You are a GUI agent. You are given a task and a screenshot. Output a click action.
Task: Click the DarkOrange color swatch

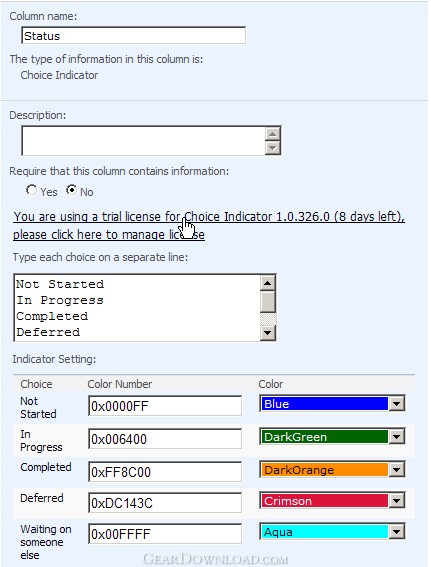[324, 470]
